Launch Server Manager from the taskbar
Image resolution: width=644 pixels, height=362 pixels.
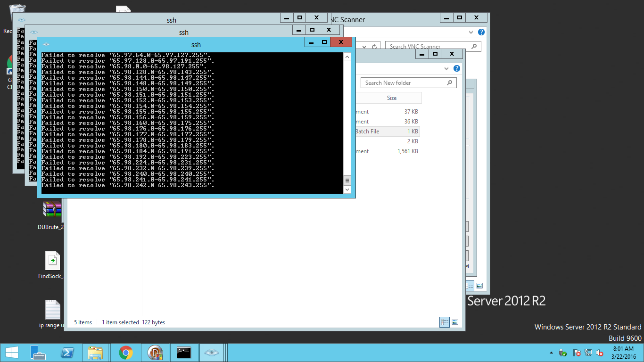coord(38,352)
